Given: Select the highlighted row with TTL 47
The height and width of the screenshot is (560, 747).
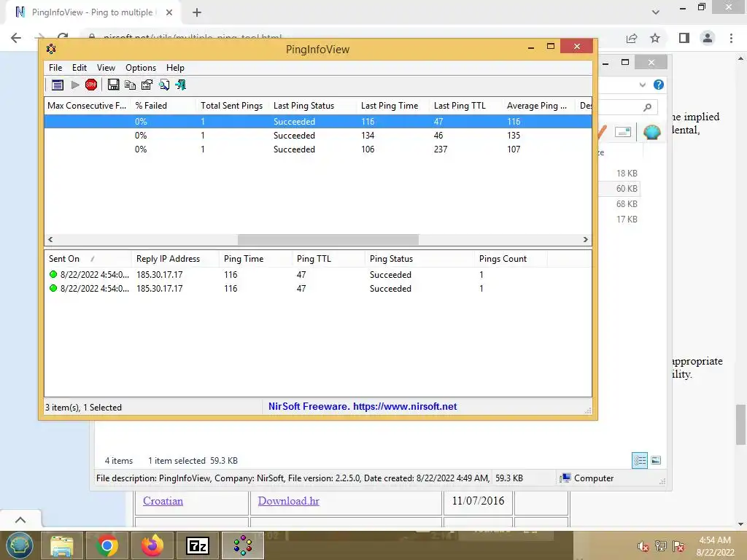Looking at the screenshot, I should pos(318,122).
